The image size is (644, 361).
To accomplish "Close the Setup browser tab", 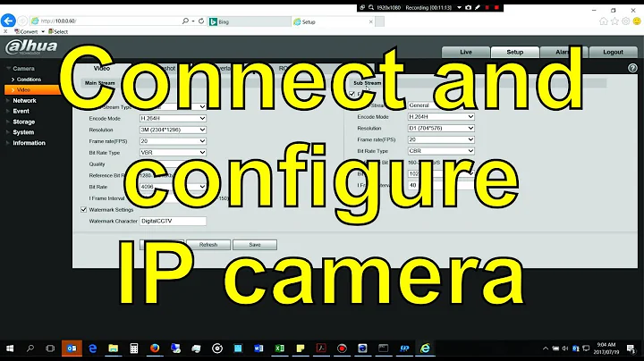I will (371, 21).
